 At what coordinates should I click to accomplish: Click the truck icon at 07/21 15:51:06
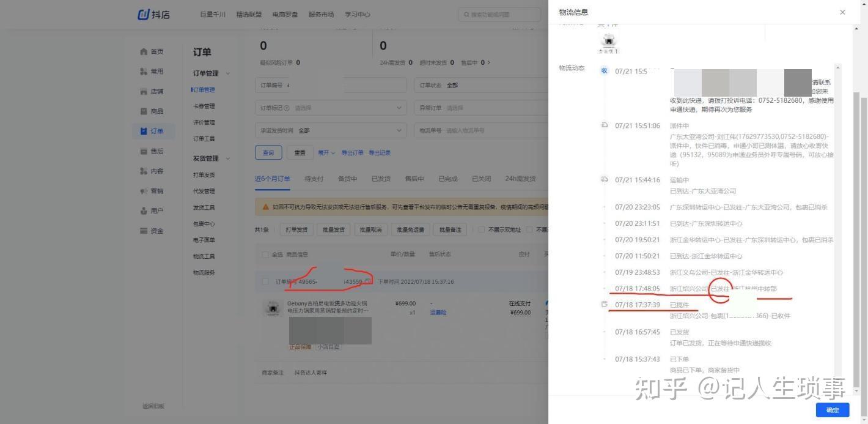604,125
